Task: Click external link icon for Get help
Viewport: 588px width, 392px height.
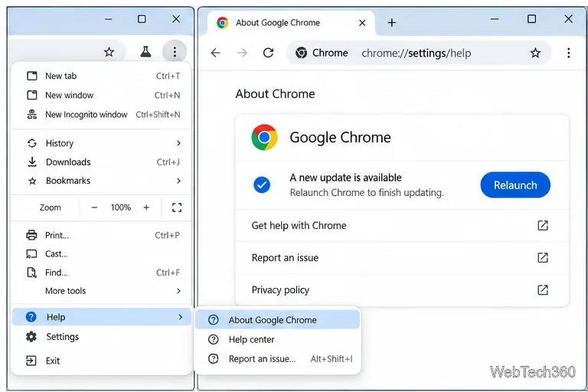Action: pos(543,225)
